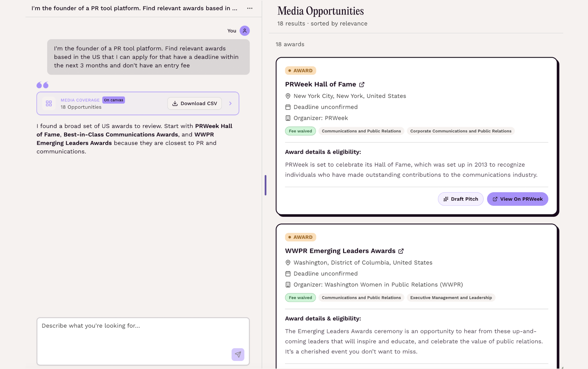Open external link icon beside WWPR Emerging Leaders Awards
Screen dimensions: 588x369
(401, 251)
